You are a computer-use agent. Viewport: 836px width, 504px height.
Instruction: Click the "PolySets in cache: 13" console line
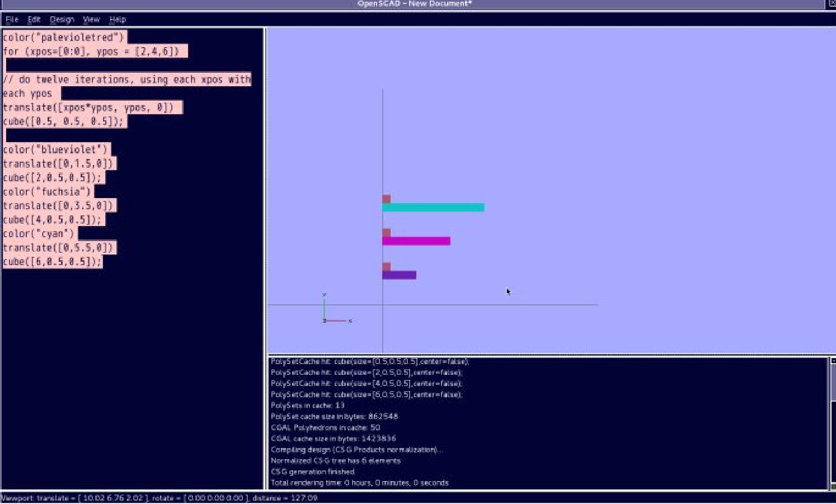pyautogui.click(x=307, y=406)
